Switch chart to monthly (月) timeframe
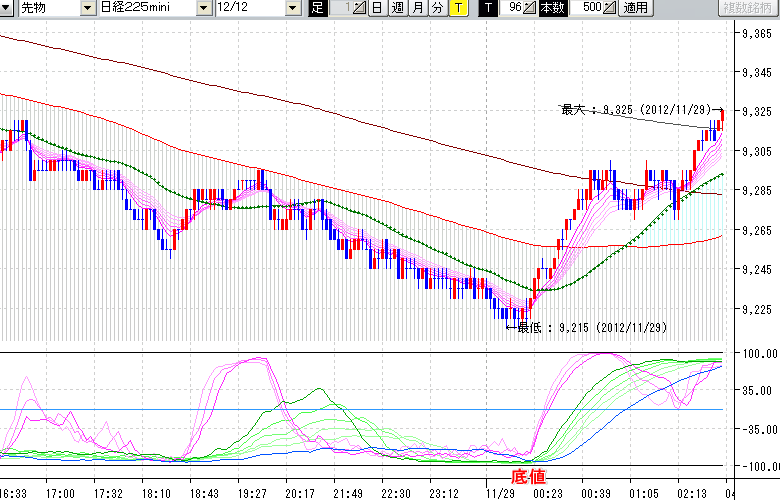 (x=417, y=8)
